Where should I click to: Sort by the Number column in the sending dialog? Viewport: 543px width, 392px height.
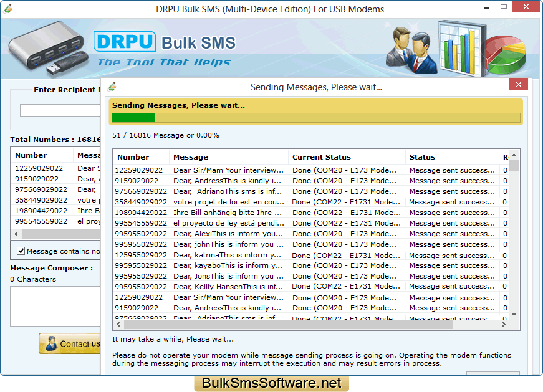141,157
